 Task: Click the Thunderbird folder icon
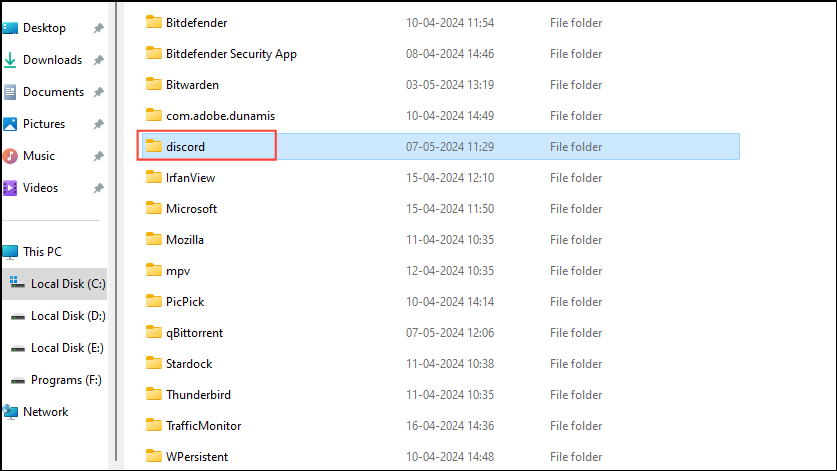(x=154, y=394)
